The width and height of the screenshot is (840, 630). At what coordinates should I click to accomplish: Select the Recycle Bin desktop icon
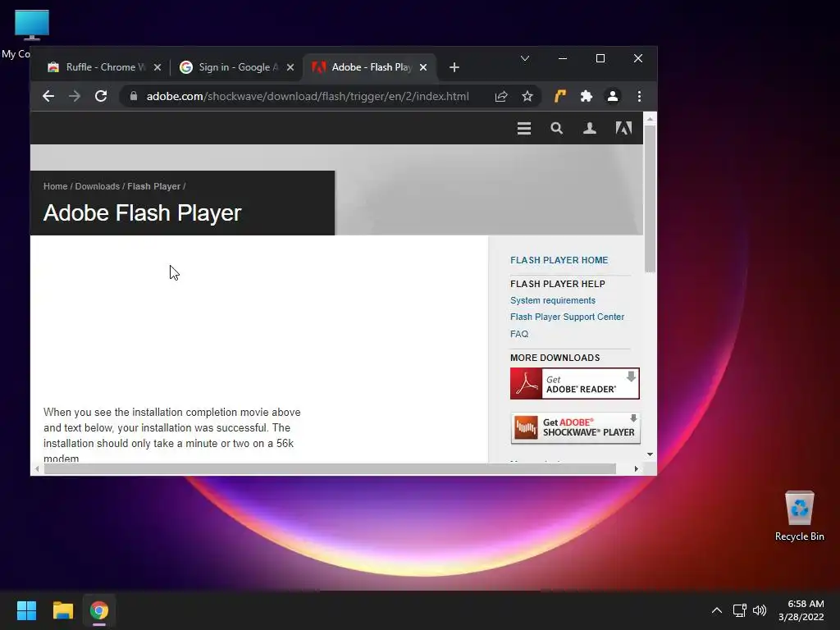799,516
